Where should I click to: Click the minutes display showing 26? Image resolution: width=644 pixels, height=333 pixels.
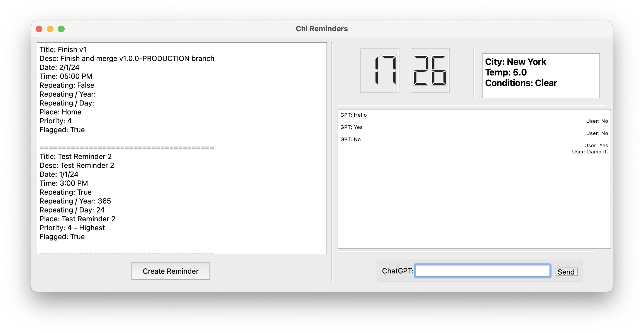[430, 70]
